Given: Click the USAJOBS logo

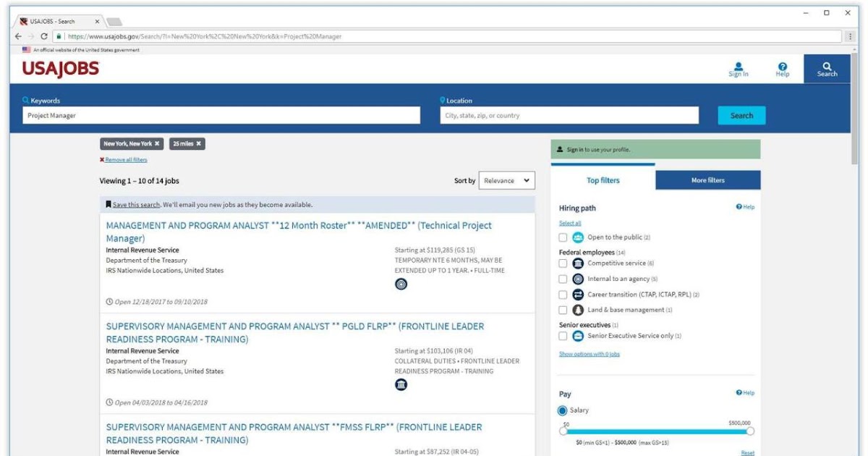Looking at the screenshot, I should (61, 69).
